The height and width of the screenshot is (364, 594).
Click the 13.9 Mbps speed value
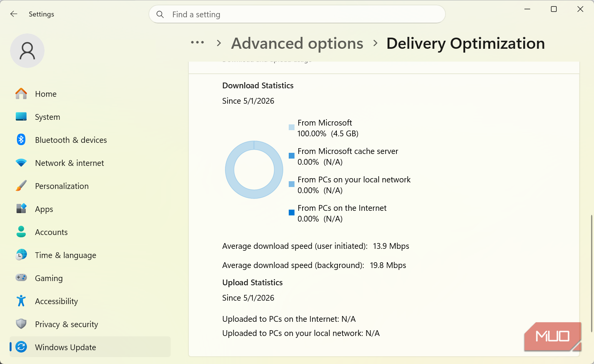tap(391, 246)
